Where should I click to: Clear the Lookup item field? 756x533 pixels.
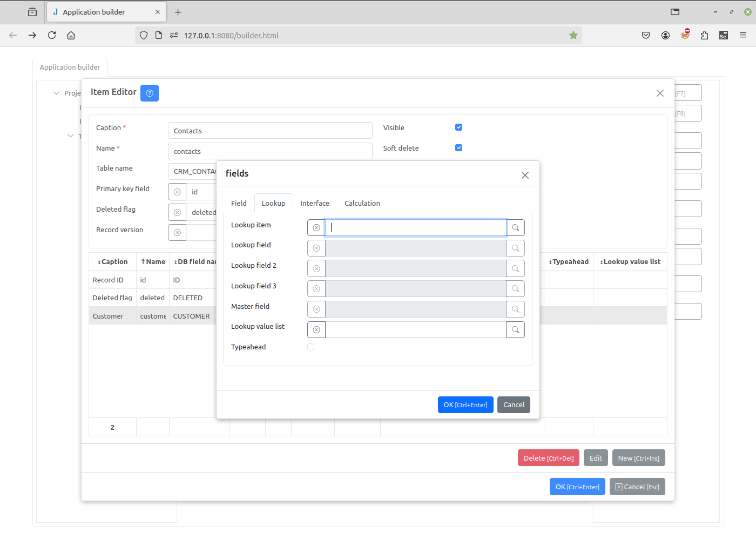tap(316, 228)
